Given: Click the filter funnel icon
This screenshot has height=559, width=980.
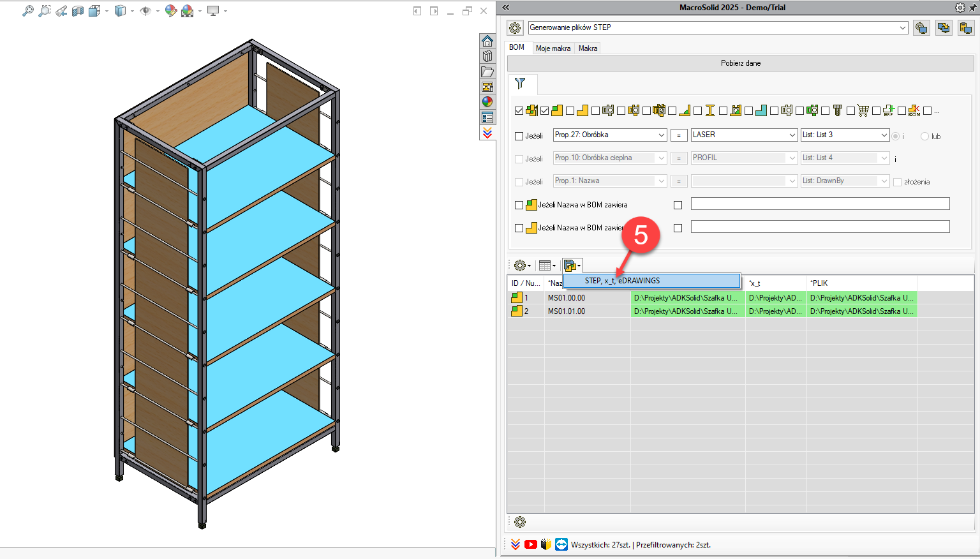Looking at the screenshot, I should tap(520, 84).
